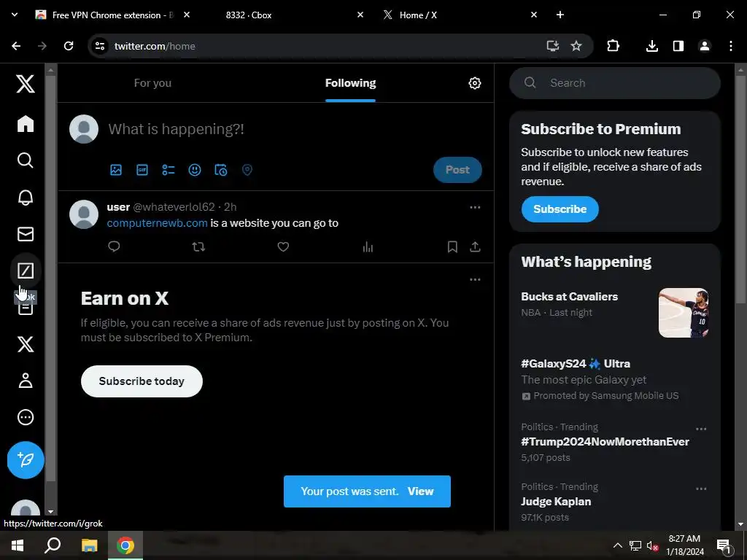
Task: Open Premium X icon in sidebar
Action: [x=26, y=344]
